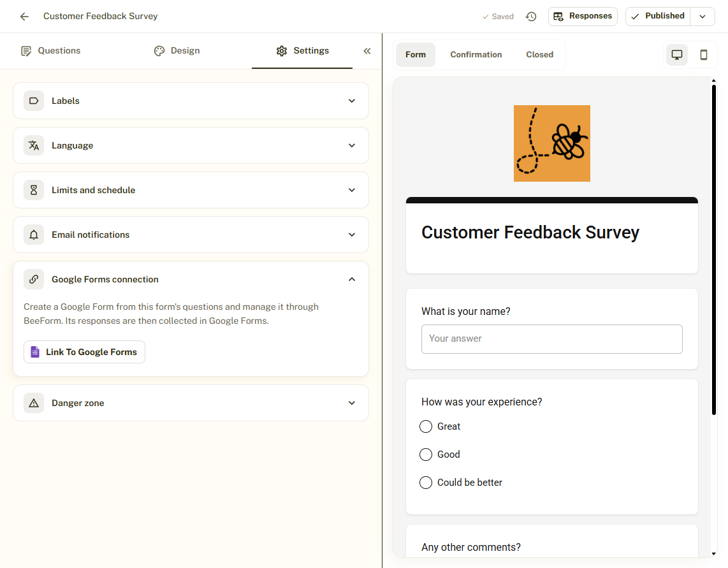Expand the Danger zone chevron
Screen dimensions: 728x568
point(352,403)
